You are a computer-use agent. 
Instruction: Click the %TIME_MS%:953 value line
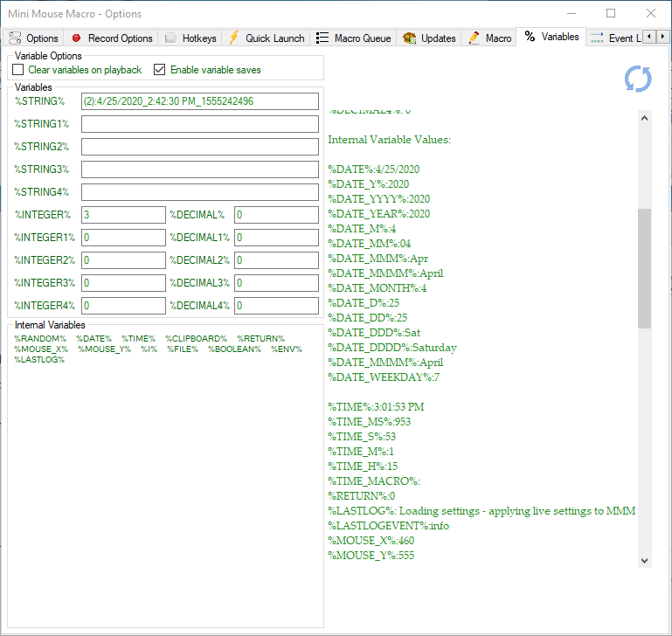click(369, 422)
